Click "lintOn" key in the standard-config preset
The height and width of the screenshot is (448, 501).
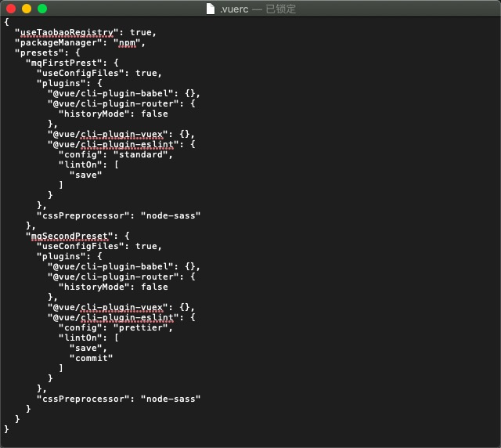pyautogui.click(x=80, y=165)
